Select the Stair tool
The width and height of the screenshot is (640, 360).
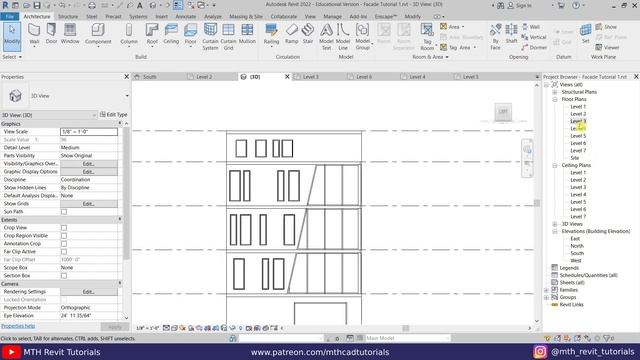pyautogui.click(x=308, y=34)
